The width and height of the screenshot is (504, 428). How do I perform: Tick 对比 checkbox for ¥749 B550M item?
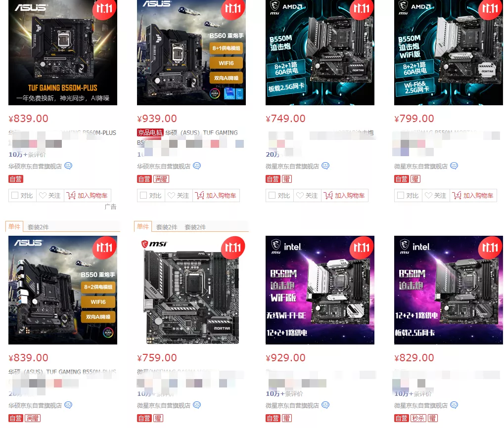tap(272, 195)
